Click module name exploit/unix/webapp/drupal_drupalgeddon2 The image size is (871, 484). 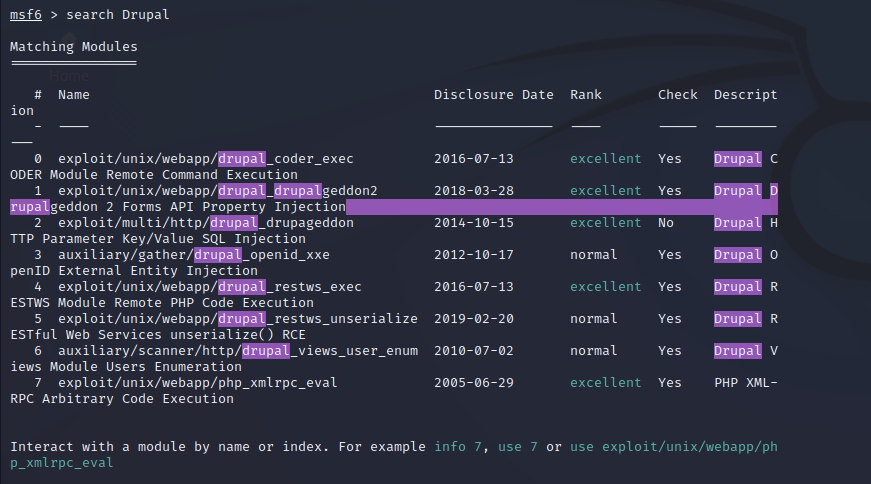(218, 191)
